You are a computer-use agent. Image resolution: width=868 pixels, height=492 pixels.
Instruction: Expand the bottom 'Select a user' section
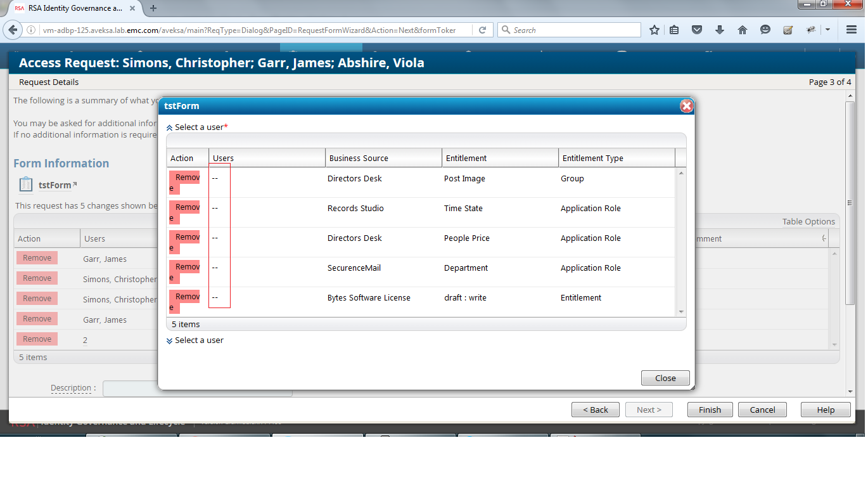pos(169,340)
